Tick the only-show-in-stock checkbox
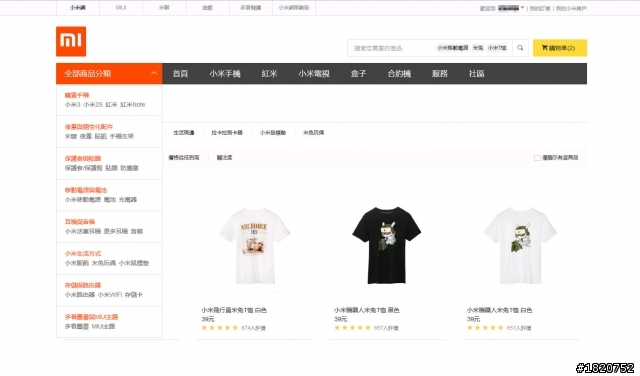 click(537, 158)
